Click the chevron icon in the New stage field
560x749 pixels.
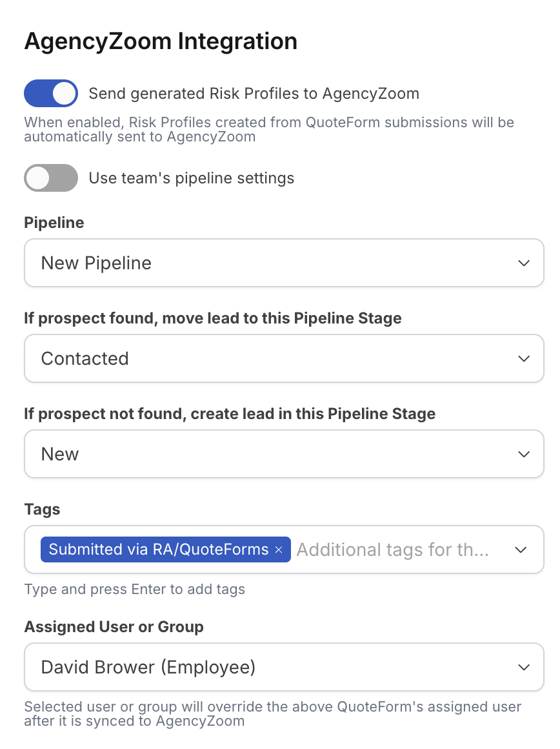click(524, 454)
